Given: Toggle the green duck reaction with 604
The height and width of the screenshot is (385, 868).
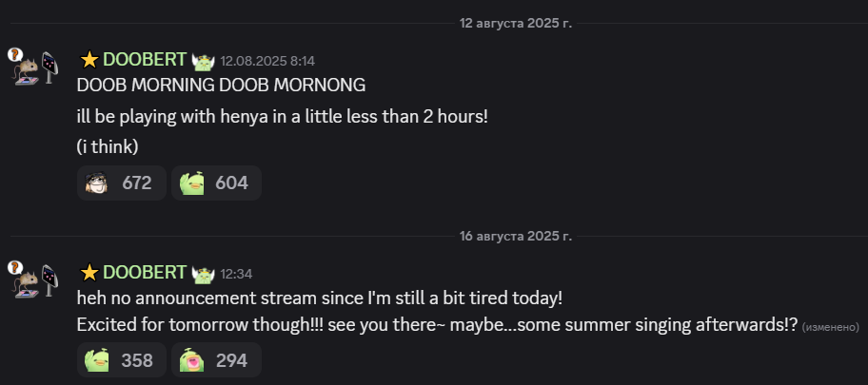Looking at the screenshot, I should point(216,183).
